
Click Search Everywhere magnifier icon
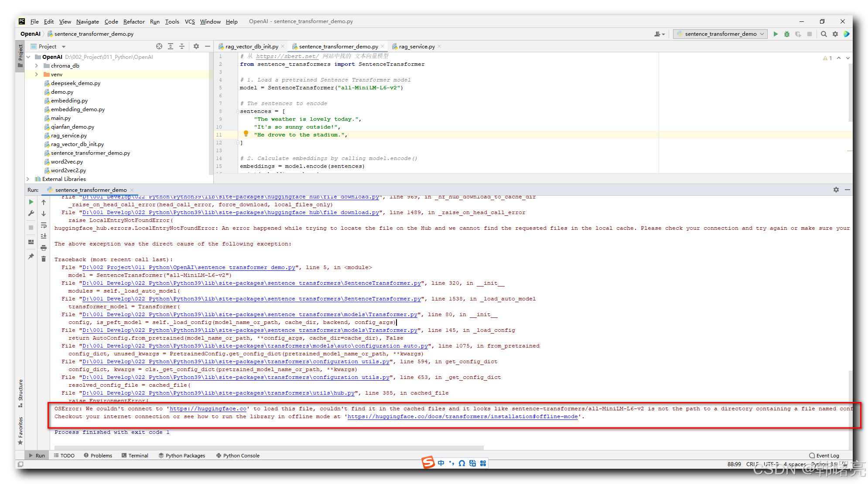tap(824, 34)
